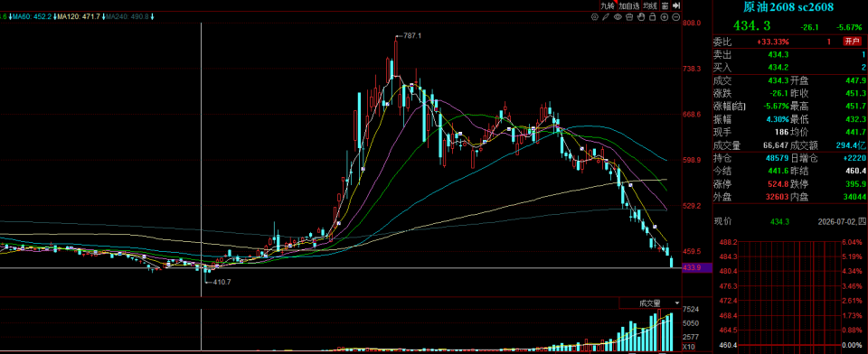Click the 最低 value 432.3
Screen dimensions: 868x354
pyautogui.click(x=855, y=119)
